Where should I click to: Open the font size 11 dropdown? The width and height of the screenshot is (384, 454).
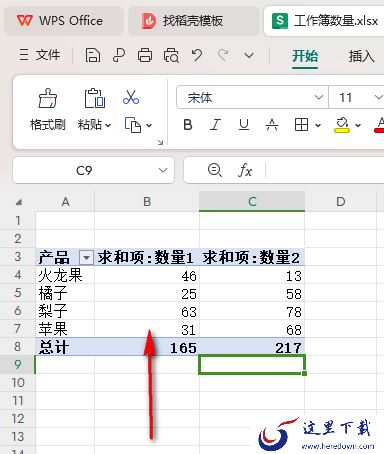378,97
